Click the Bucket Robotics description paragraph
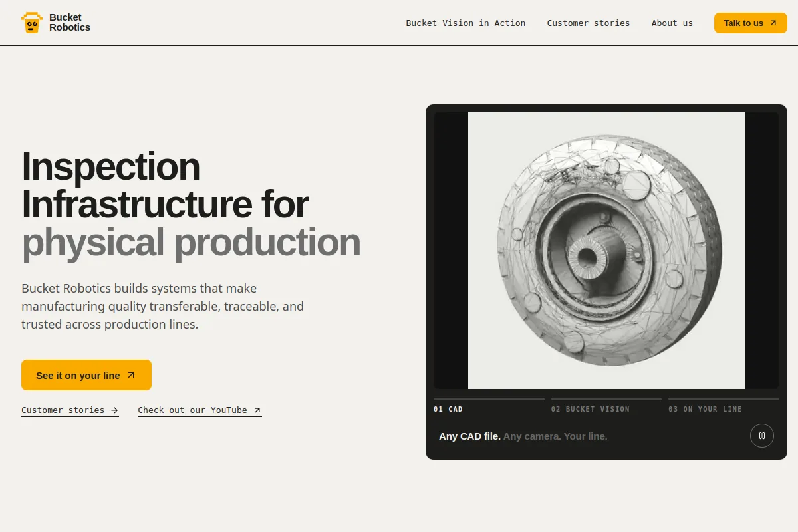This screenshot has height=532, width=798. (x=163, y=307)
